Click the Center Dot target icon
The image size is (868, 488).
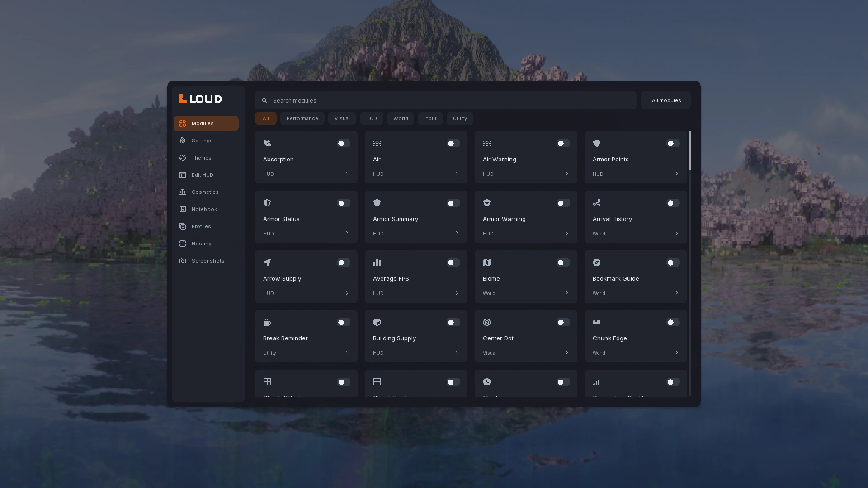tap(487, 322)
